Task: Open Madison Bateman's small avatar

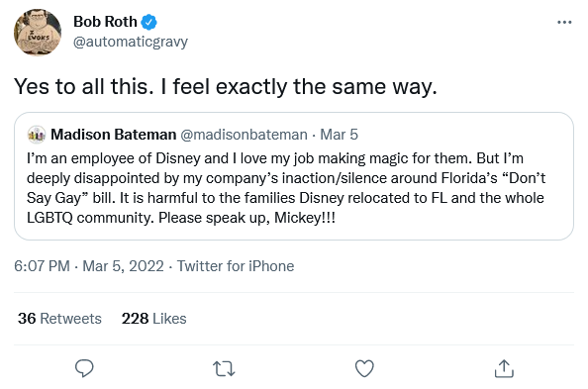Action: pos(37,135)
